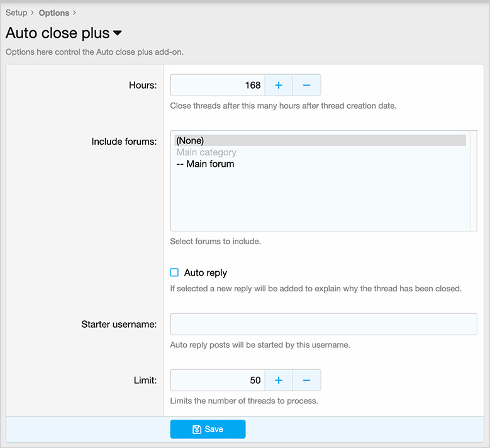This screenshot has height=448, width=490.
Task: Click the Limit number field showing 50
Action: [218, 380]
